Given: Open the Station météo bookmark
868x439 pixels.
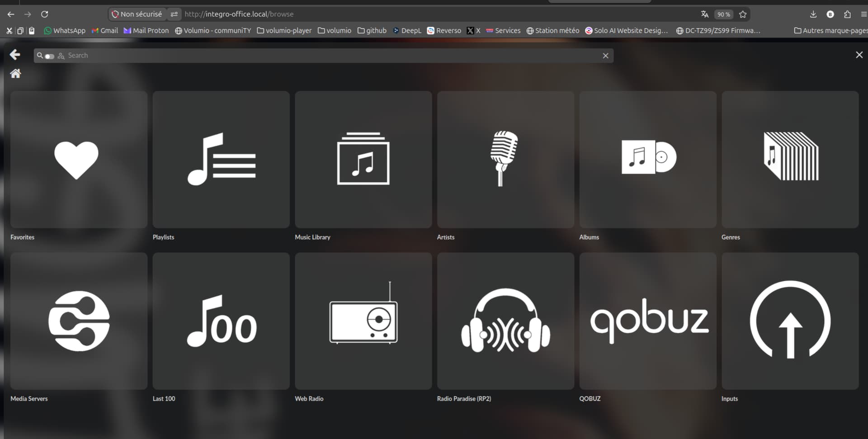Looking at the screenshot, I should point(553,30).
